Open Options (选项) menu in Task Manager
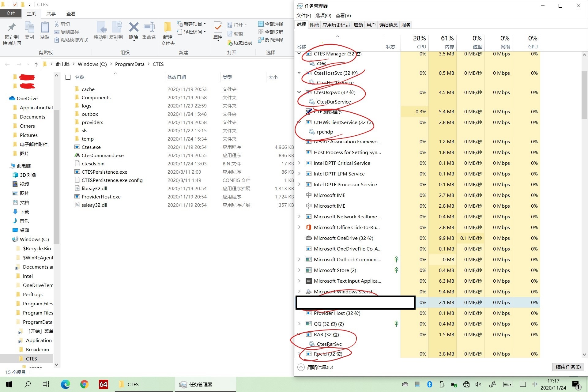The width and height of the screenshot is (588, 392). pyautogui.click(x=323, y=15)
